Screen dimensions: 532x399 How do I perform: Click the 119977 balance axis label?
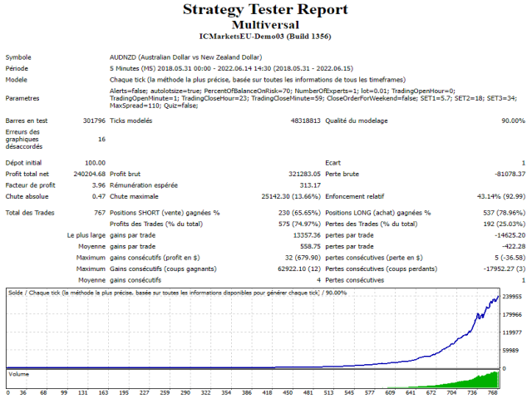[x=512, y=332]
